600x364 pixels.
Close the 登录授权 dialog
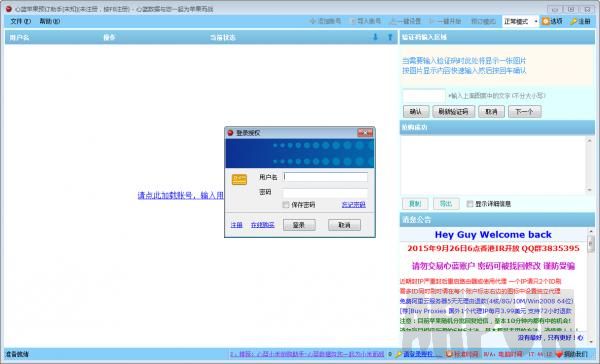click(x=365, y=132)
